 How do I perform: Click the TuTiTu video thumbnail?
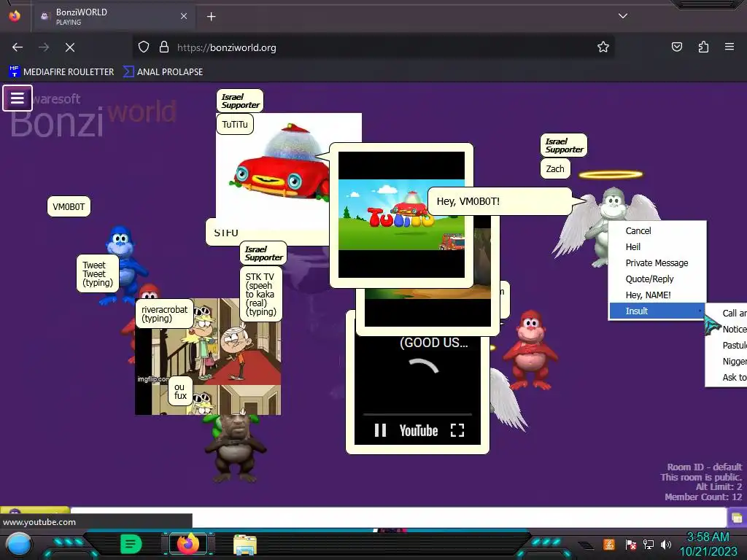pos(401,215)
